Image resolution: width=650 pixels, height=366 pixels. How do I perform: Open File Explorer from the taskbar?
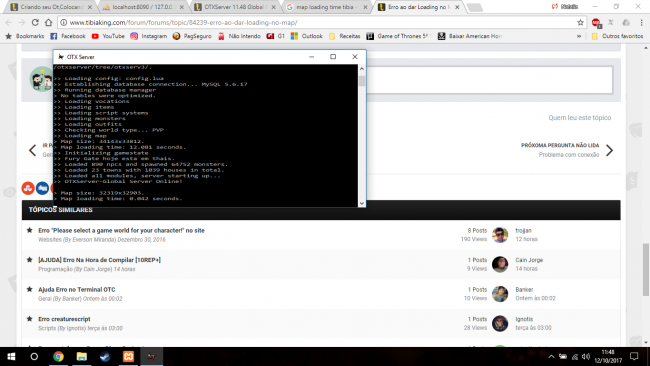point(82,356)
